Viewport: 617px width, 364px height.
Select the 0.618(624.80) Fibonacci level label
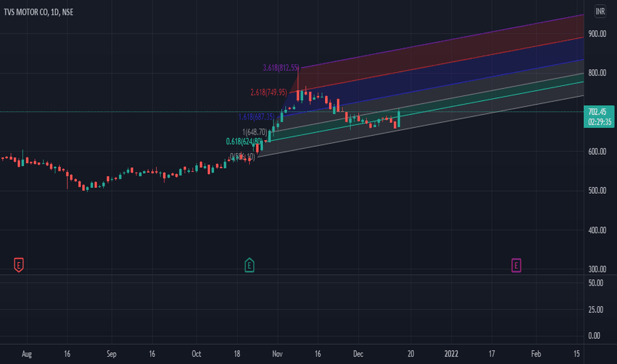[x=244, y=141]
